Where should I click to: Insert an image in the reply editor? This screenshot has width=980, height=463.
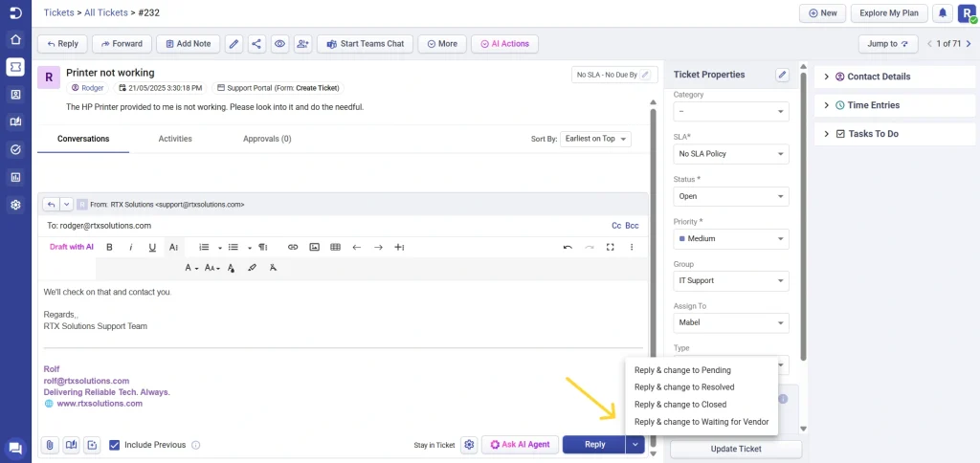coord(314,248)
